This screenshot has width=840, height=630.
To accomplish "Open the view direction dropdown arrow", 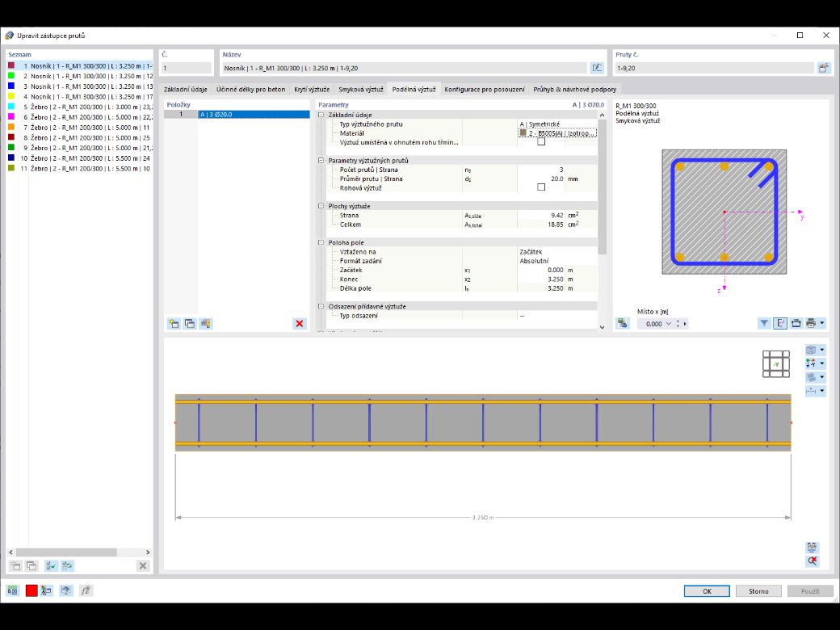I will pyautogui.click(x=822, y=363).
